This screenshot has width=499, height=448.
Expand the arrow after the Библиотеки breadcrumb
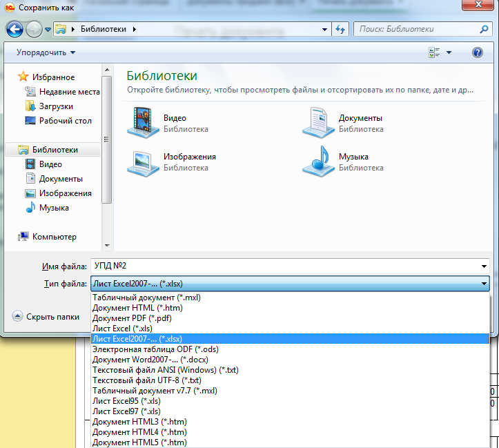(135, 29)
